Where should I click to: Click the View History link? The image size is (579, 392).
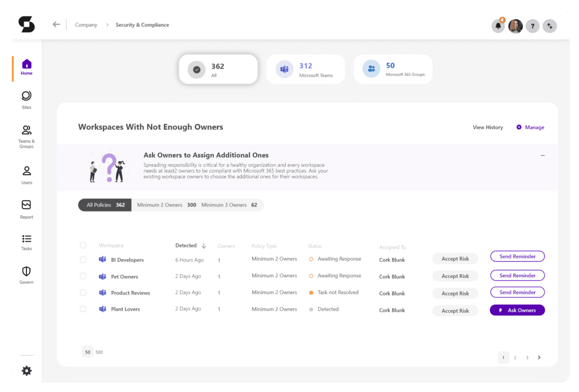click(487, 127)
